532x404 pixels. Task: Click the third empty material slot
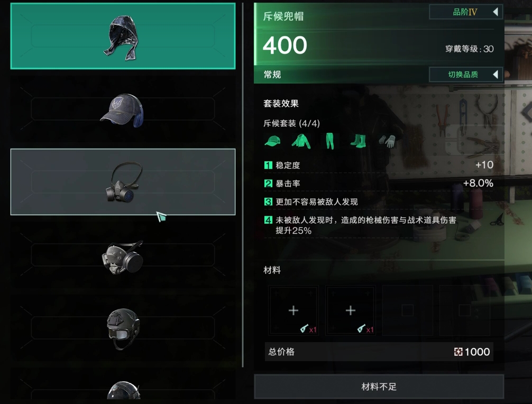click(408, 310)
